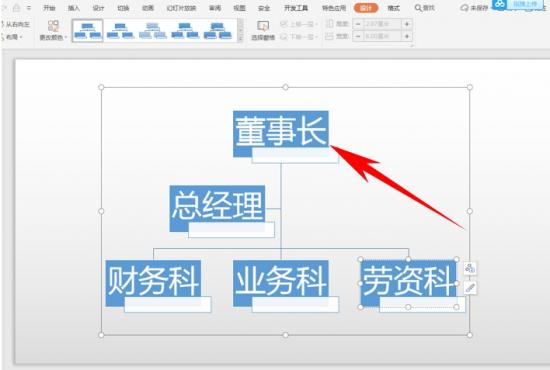Click 下移一层 send backward
This screenshot has width=550, height=370.
[299, 36]
